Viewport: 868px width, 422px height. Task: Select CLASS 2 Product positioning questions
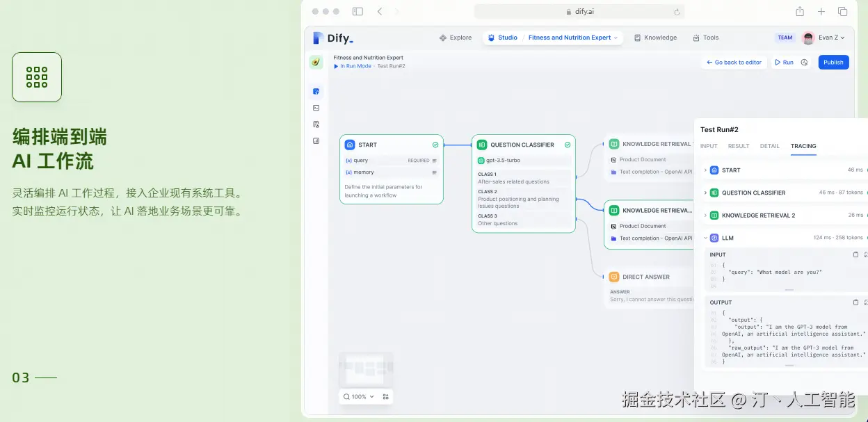[524, 199]
